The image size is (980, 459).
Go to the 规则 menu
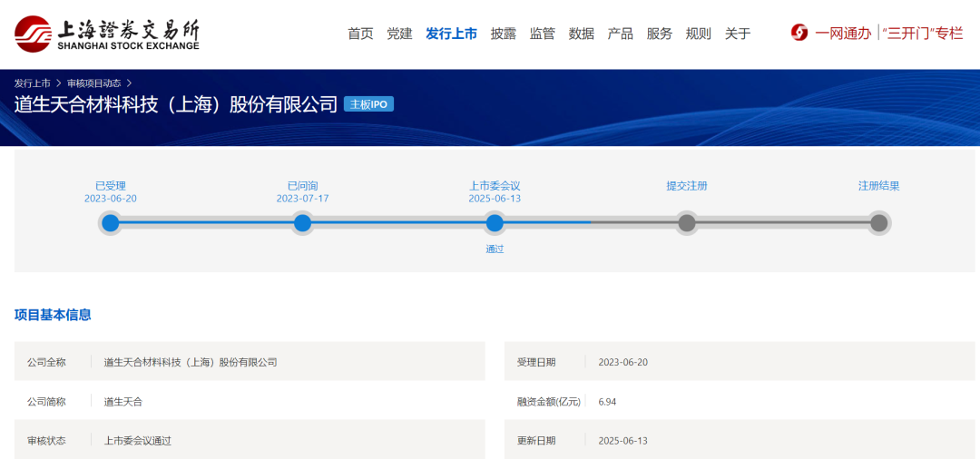click(x=698, y=34)
